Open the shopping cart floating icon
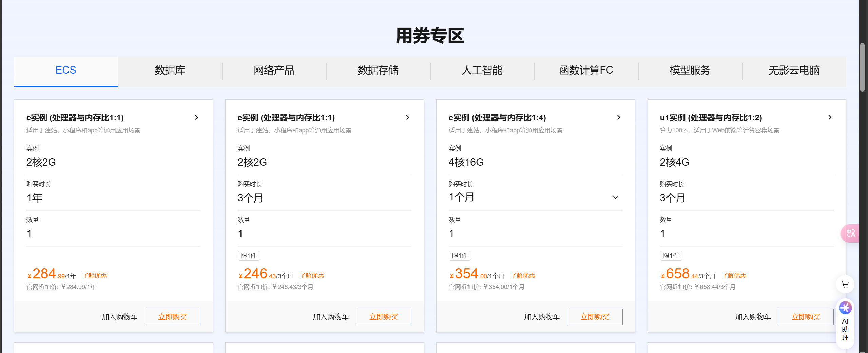This screenshot has height=353, width=868. point(845,284)
